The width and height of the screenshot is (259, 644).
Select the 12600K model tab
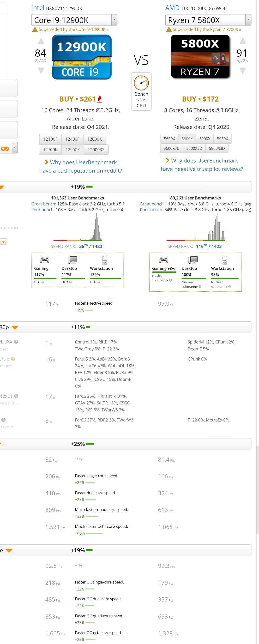[95, 139]
